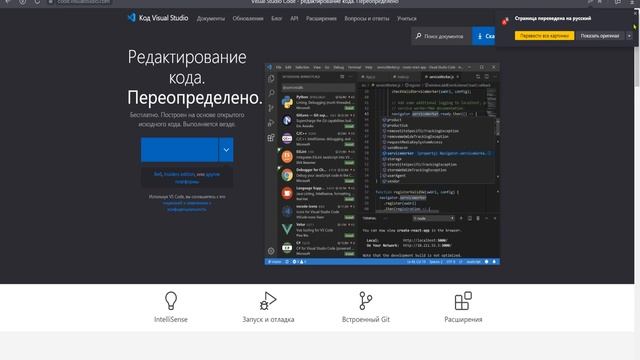Image resolution: width=640 pixels, height=360 pixels.
Task: Open the API menu item
Action: 294,18
